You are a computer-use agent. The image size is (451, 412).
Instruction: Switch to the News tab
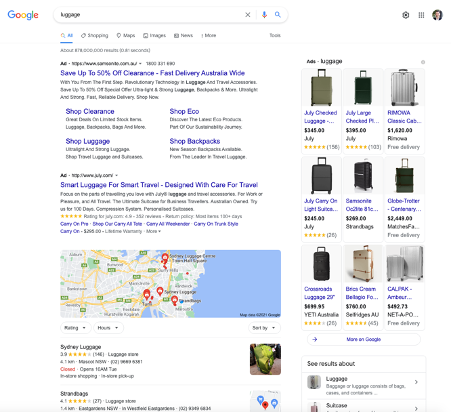coord(183,35)
